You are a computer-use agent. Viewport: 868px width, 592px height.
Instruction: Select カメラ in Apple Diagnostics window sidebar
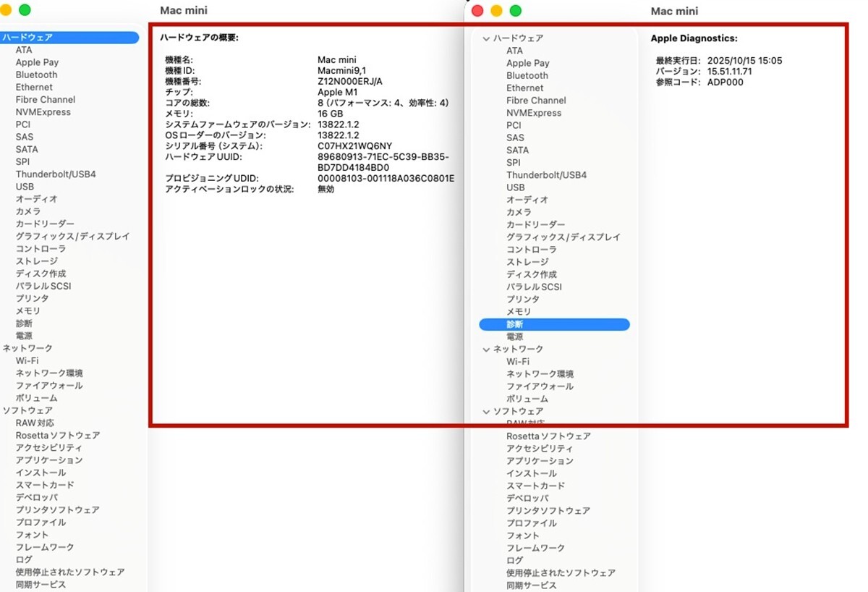click(x=519, y=212)
